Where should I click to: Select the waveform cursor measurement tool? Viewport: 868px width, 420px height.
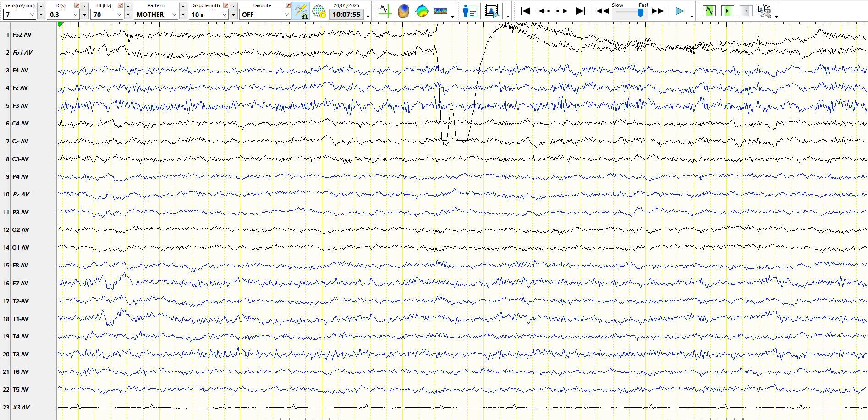tap(385, 11)
